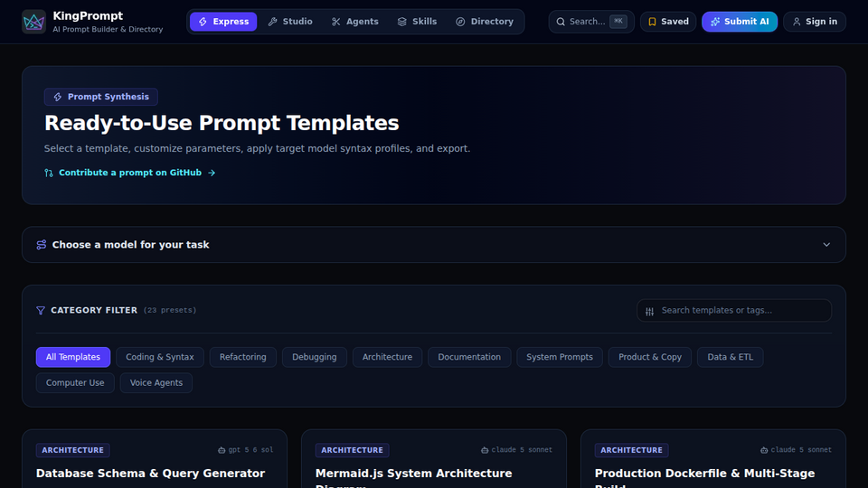
Task: Click the bookmark icon on Saved
Action: tap(652, 22)
